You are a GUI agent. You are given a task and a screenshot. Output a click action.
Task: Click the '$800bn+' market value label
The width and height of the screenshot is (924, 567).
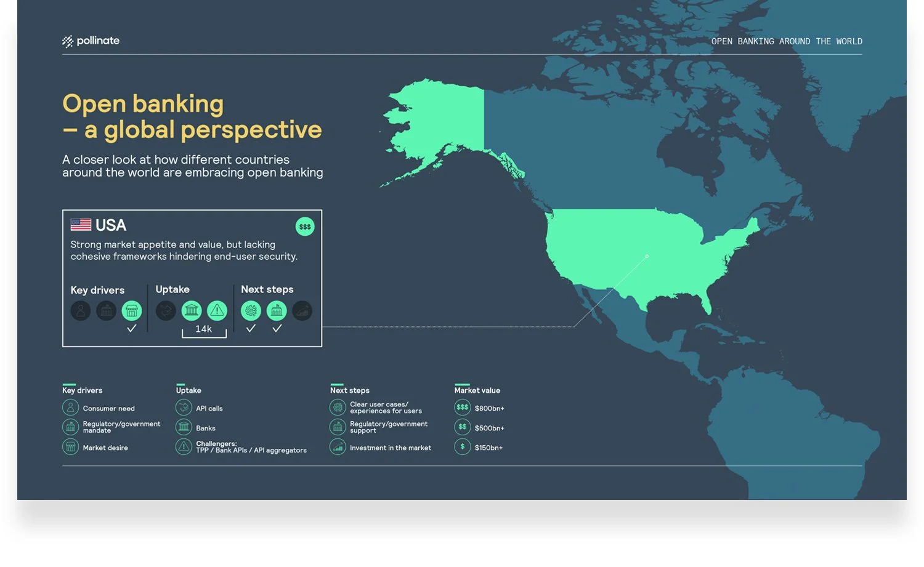[490, 408]
